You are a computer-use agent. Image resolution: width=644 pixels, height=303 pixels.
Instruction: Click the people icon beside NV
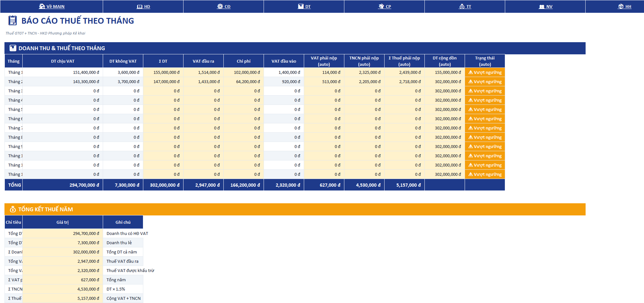(x=542, y=6)
